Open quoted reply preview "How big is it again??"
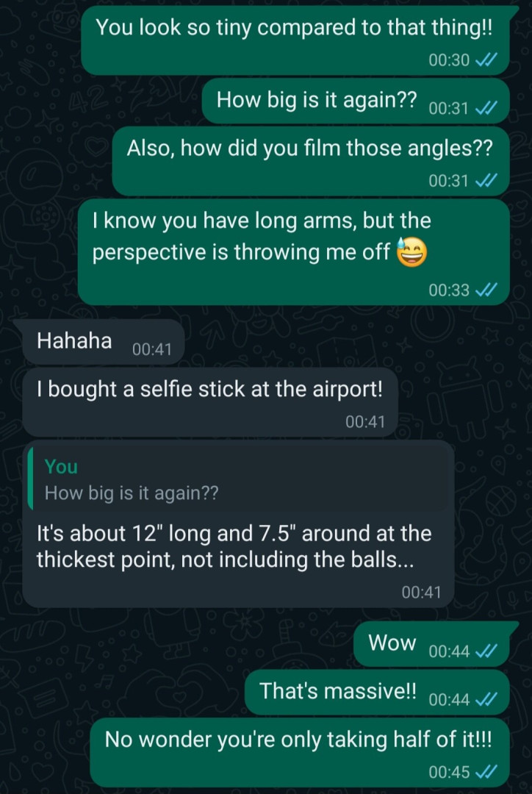532x794 pixels. [x=132, y=493]
